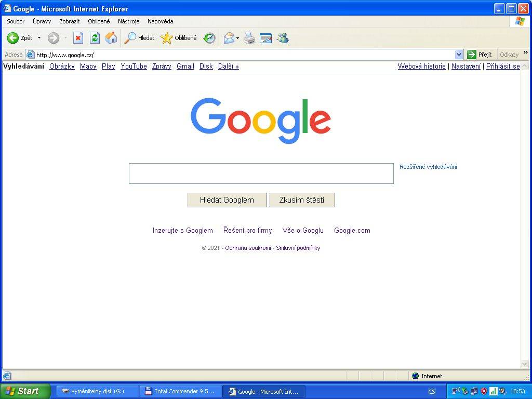Go to the home page via house icon

(111, 38)
